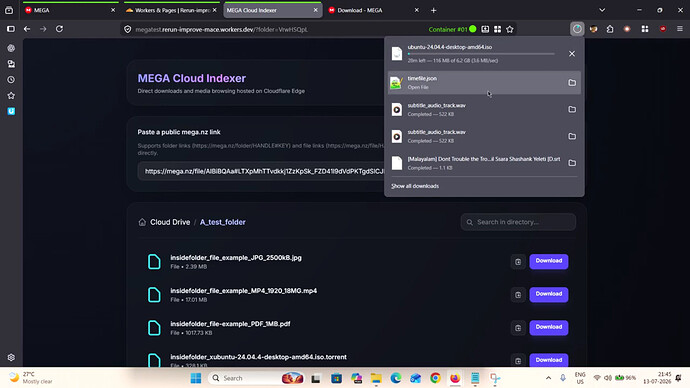Download insidefolder_file_example_MP4_1920_18MG.mp4
The width and height of the screenshot is (690, 388).
tap(548, 294)
